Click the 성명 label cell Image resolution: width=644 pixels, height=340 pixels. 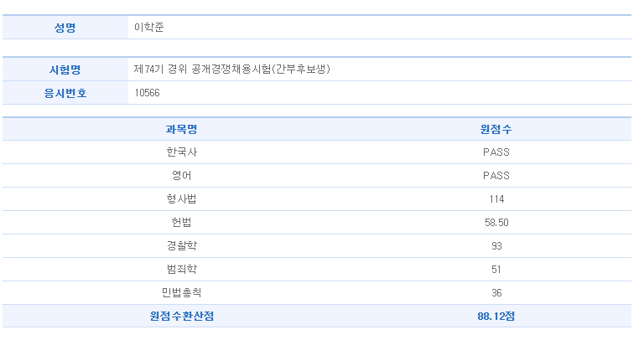[65, 28]
